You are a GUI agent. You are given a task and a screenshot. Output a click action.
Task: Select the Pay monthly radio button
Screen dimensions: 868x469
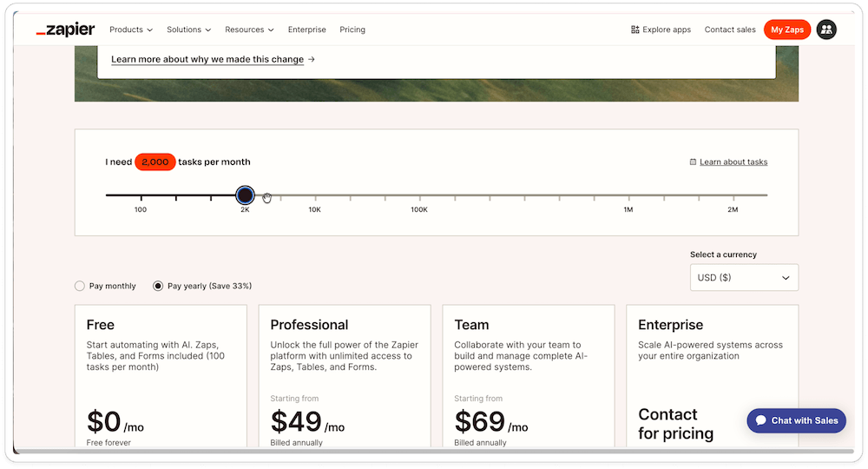pos(80,286)
